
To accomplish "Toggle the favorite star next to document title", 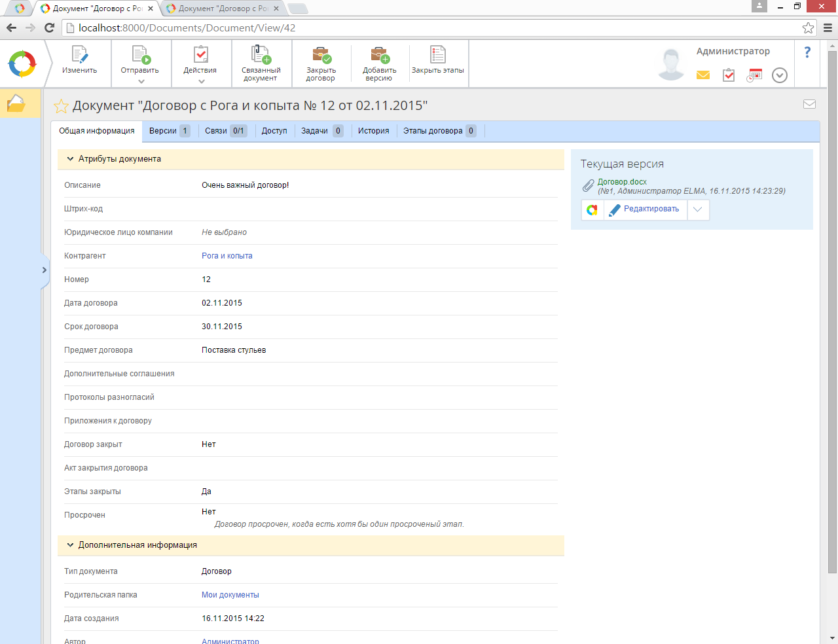I will coord(61,106).
